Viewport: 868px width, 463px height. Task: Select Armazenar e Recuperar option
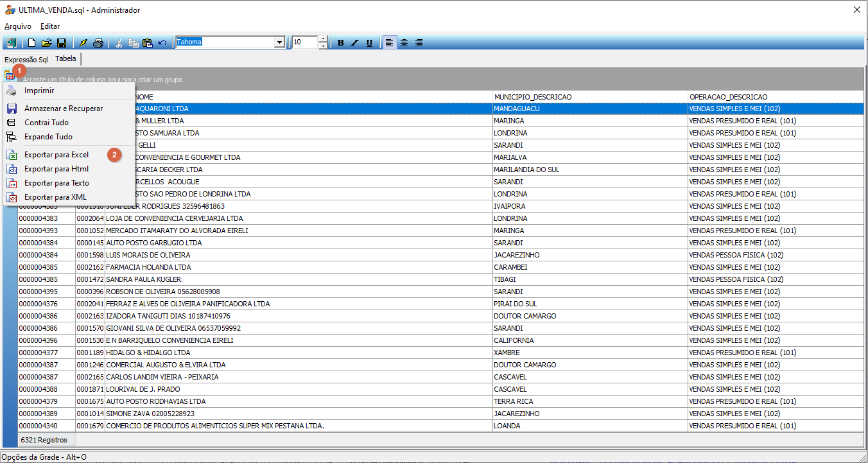coord(69,109)
